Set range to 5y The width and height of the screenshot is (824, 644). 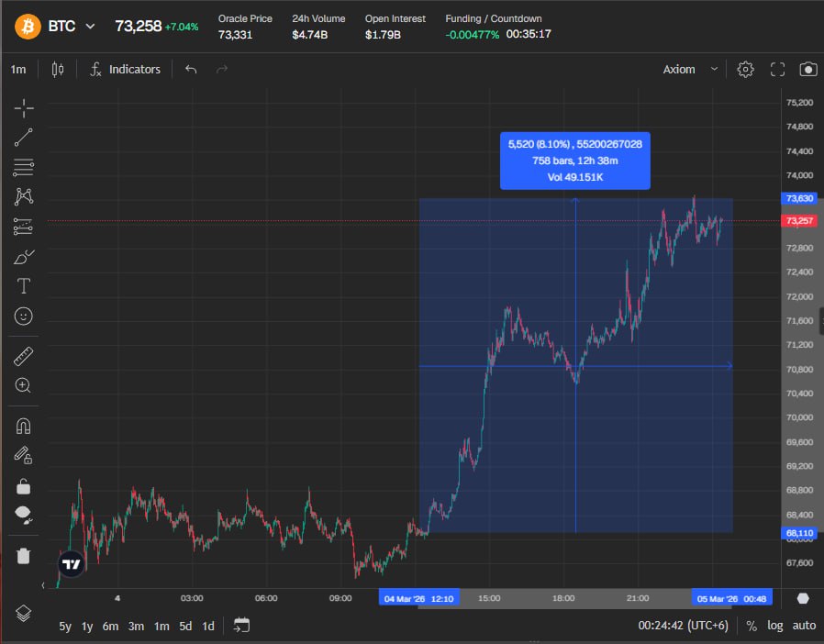(x=64, y=627)
